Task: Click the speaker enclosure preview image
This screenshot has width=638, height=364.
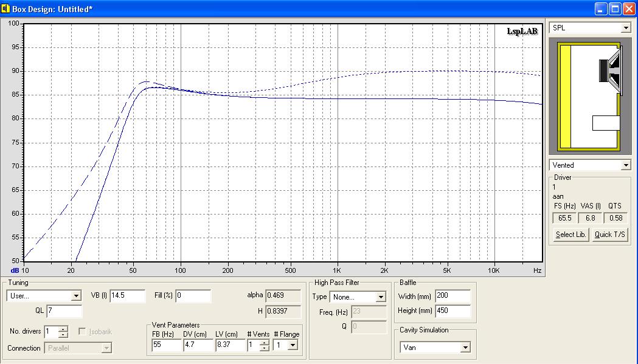Action: tap(589, 96)
